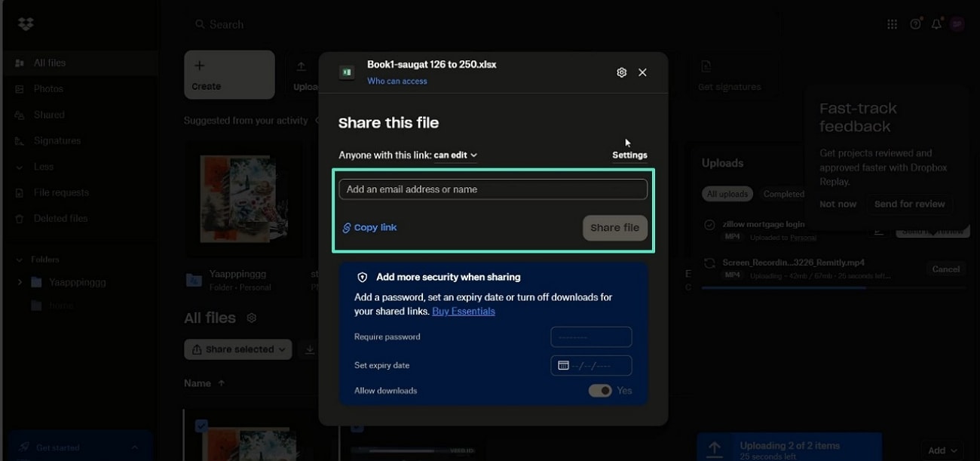The image size is (980, 461).
Task: Click the Excel file icon beside Book1-saugat filename
Action: click(x=347, y=72)
